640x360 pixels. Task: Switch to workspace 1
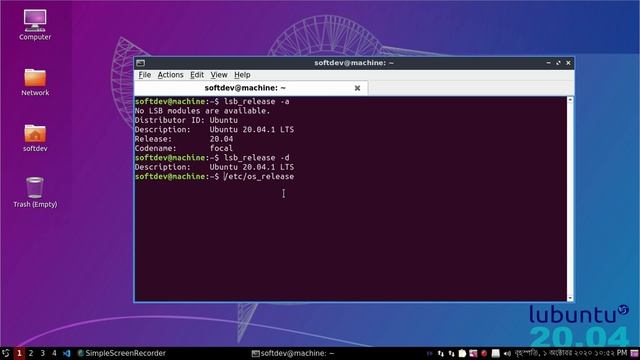click(x=19, y=353)
